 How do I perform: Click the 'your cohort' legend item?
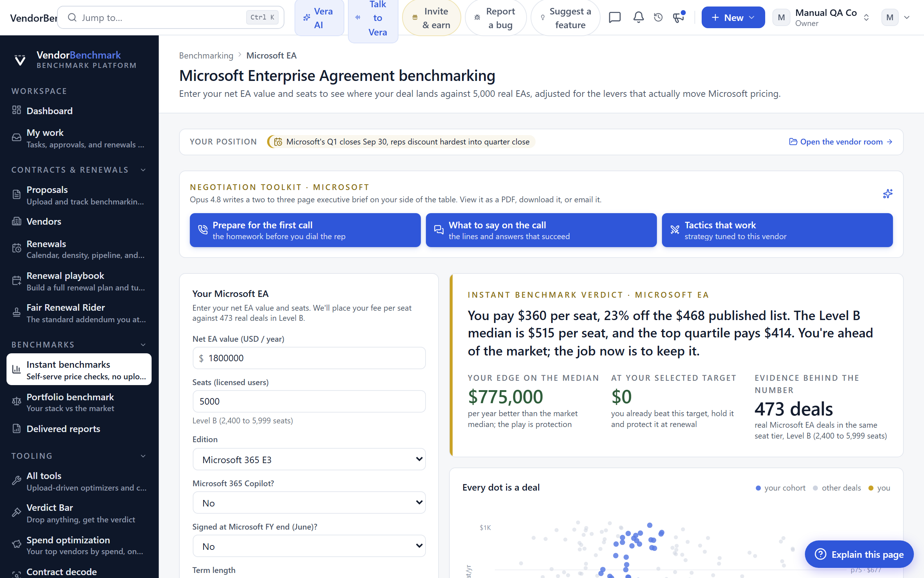coord(780,488)
